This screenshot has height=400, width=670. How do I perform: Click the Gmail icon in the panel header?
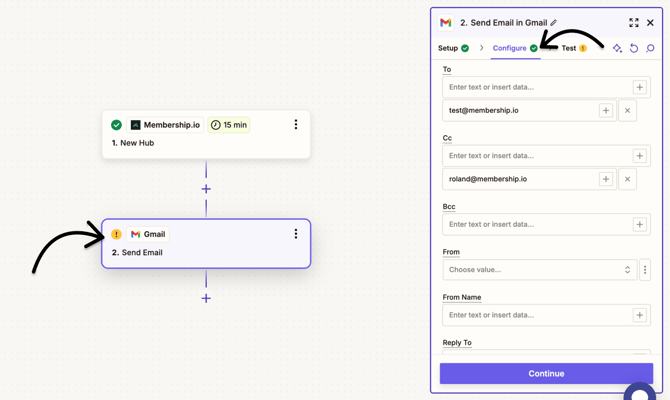click(446, 23)
